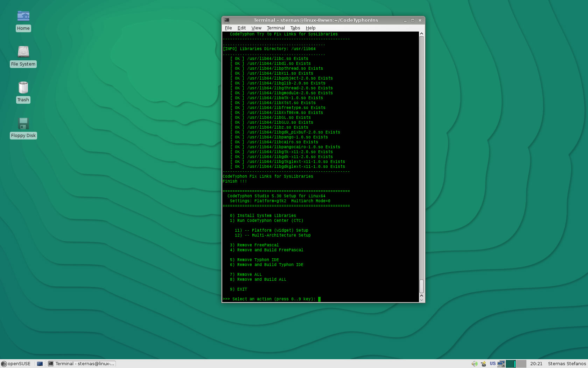Switch to the first green workspace in the pager

pyautogui.click(x=511, y=364)
